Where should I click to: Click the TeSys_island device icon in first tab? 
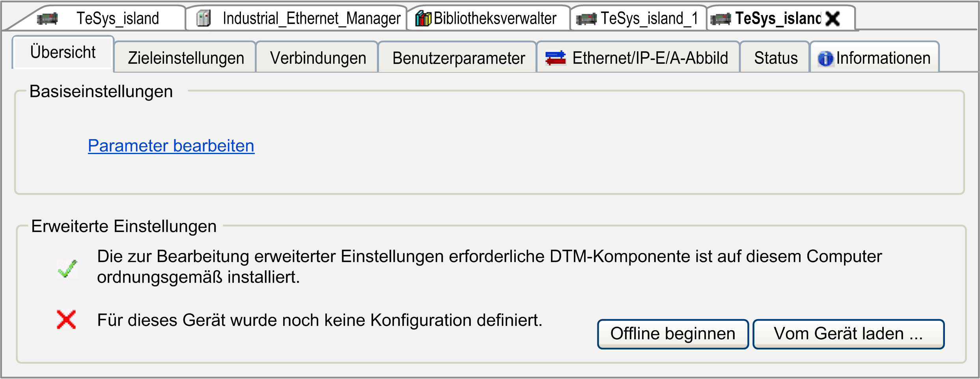pos(48,19)
